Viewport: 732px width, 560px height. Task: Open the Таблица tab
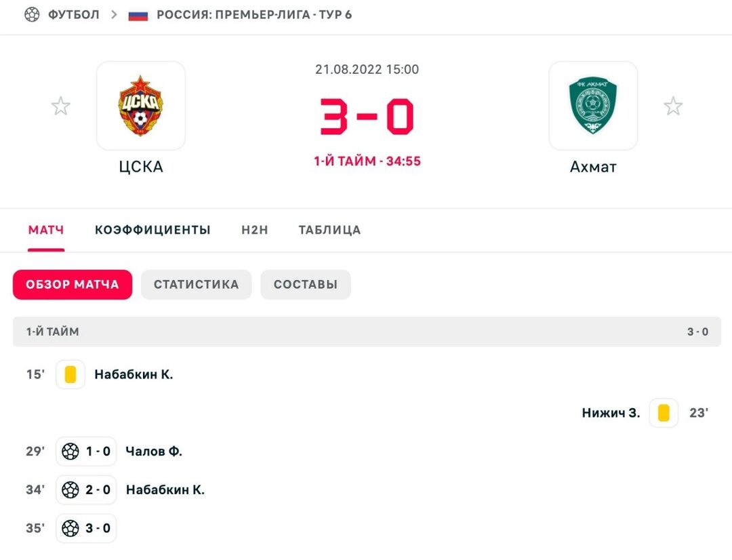coord(329,230)
